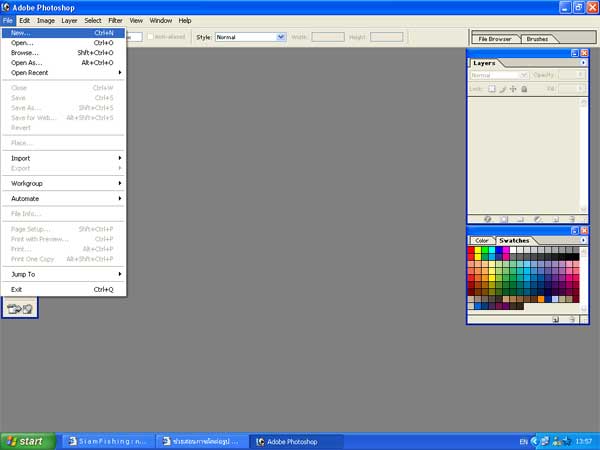Click the Photoshop icon in the title bar
Viewport: 600px width, 450px height.
click(5, 7)
